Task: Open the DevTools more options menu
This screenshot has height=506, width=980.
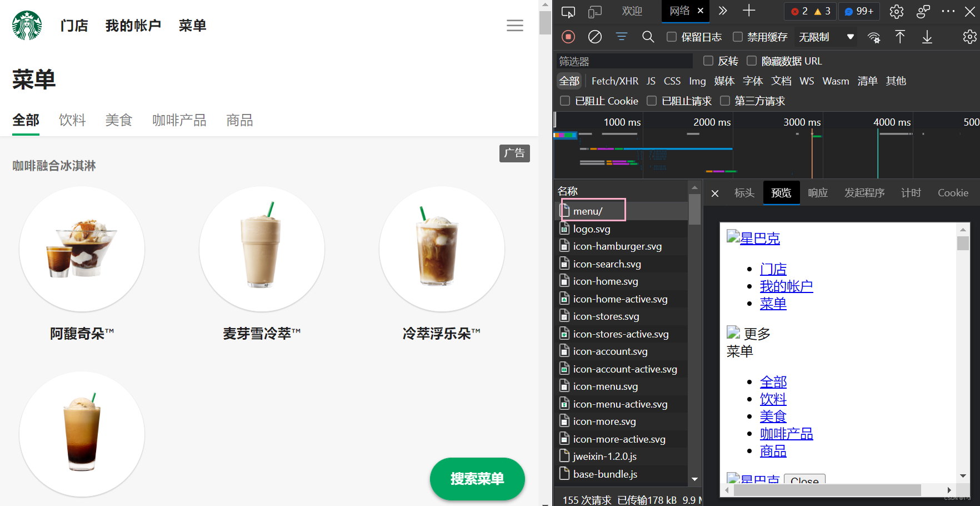Action: 948,11
